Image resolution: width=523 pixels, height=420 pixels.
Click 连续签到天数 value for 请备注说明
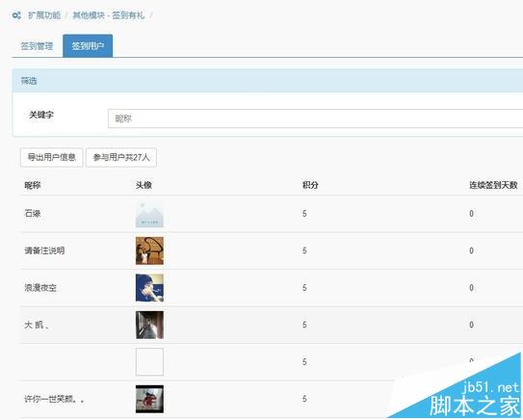click(471, 250)
